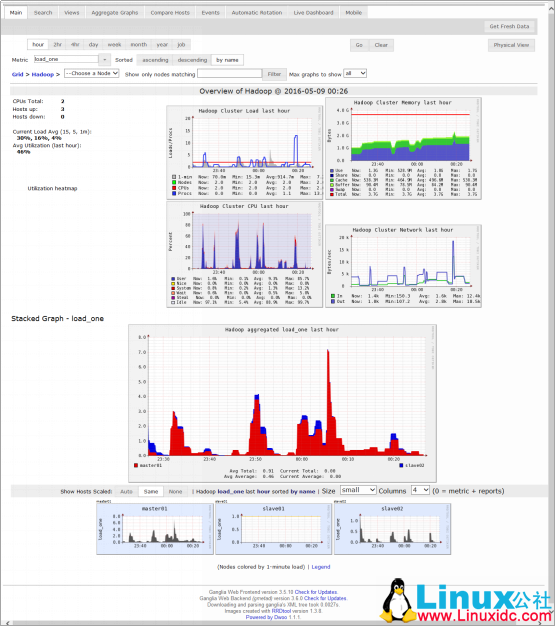The image size is (556, 626).
Task: Open Hadoop Cluster Load graph
Action: (x=244, y=152)
